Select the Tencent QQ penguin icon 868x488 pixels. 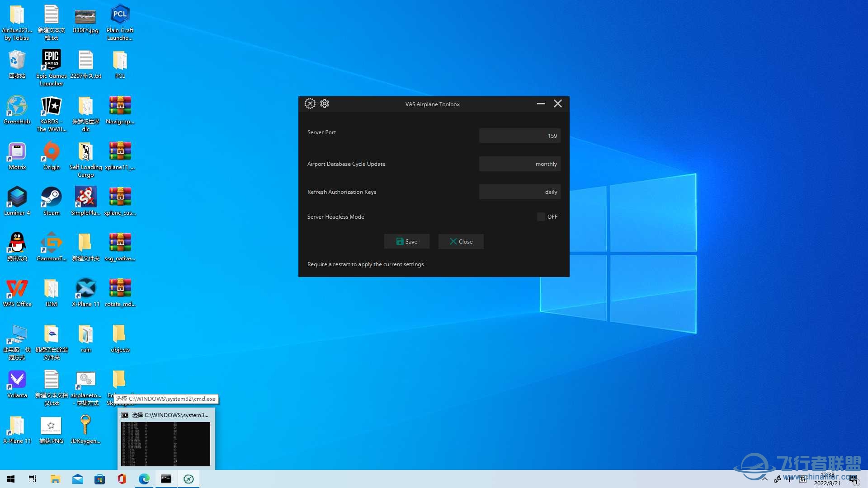click(17, 247)
